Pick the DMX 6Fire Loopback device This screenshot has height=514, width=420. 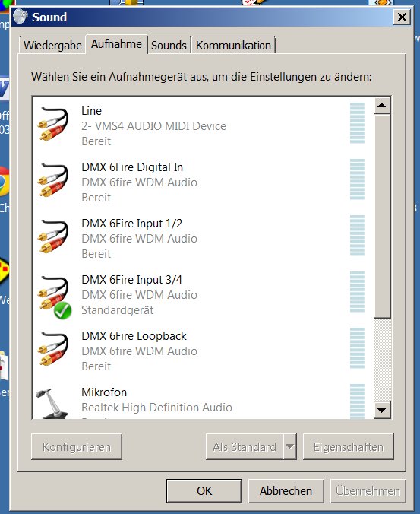[x=203, y=351]
